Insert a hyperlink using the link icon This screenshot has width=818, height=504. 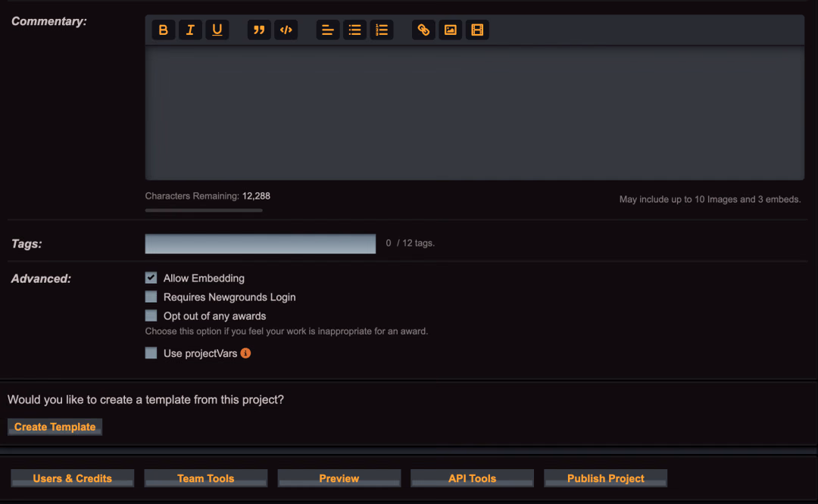423,30
